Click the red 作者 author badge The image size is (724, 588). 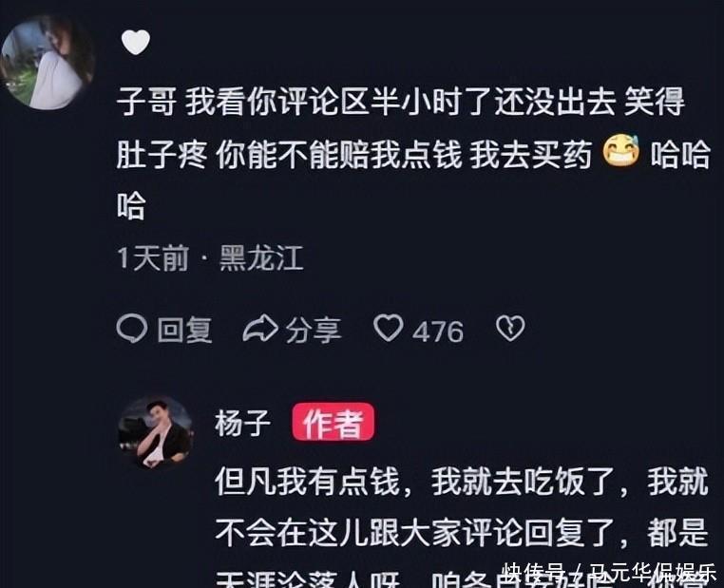pos(333,423)
